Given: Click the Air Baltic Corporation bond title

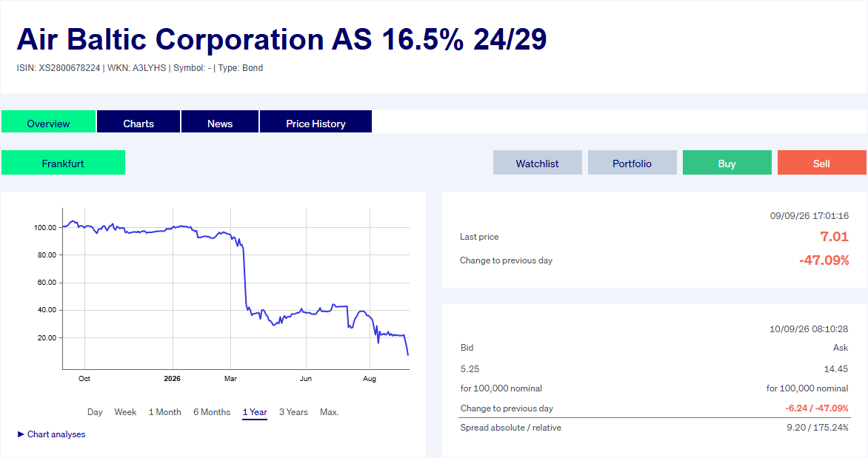Looking at the screenshot, I should tap(281, 39).
